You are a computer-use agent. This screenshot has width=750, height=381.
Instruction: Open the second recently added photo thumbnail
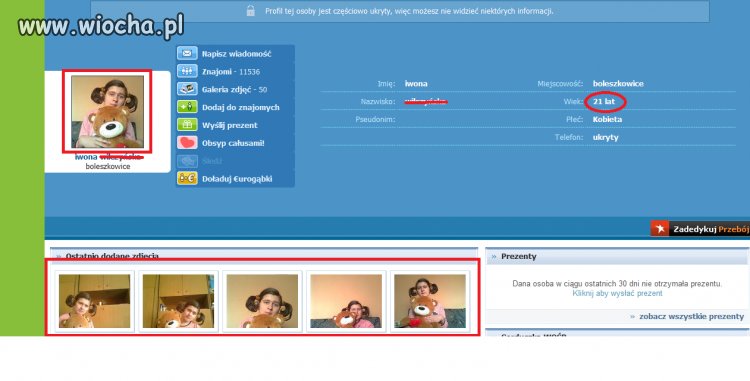[178, 301]
